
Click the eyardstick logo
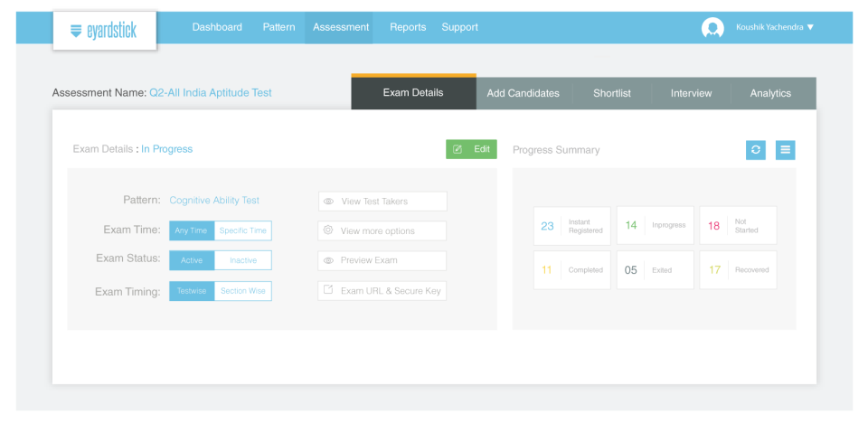[x=104, y=31]
